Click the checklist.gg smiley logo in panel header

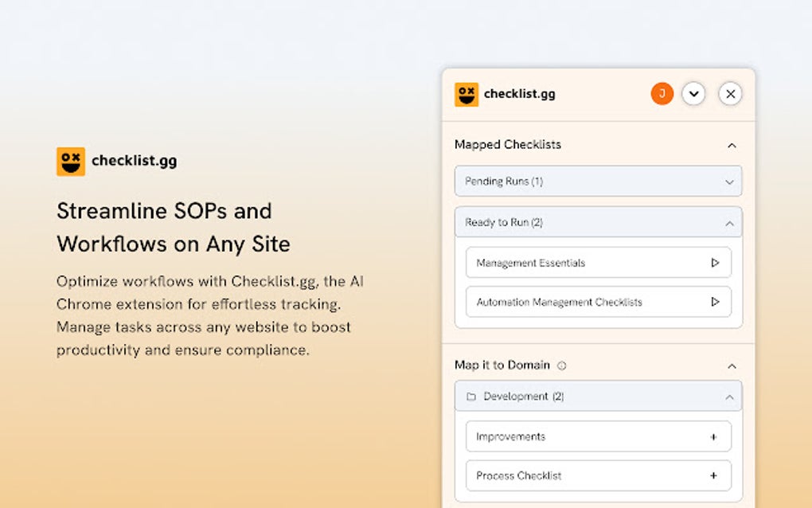coord(467,94)
